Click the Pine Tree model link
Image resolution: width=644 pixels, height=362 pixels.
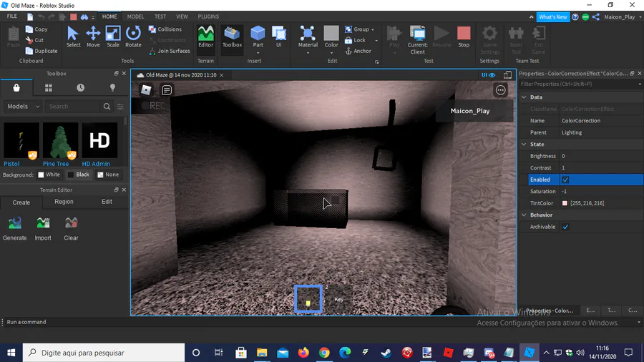click(x=56, y=164)
